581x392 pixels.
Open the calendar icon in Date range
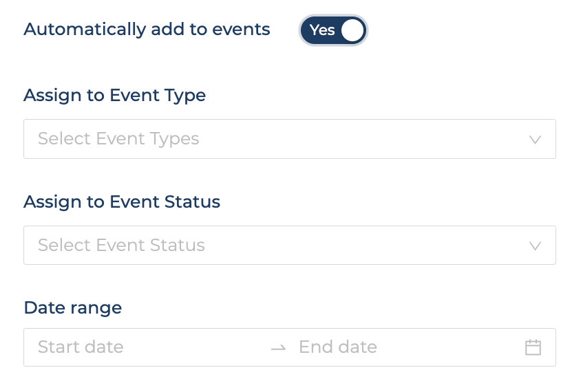point(534,347)
